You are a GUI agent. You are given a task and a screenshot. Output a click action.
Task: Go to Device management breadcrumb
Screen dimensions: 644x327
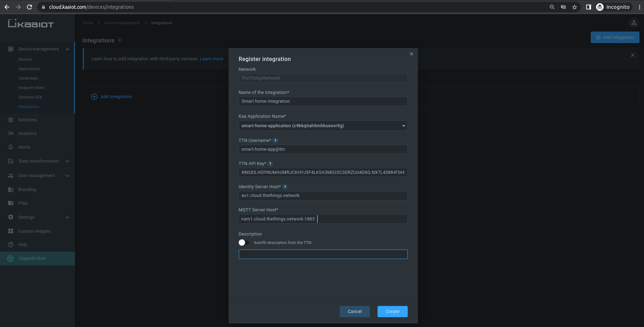pos(122,23)
